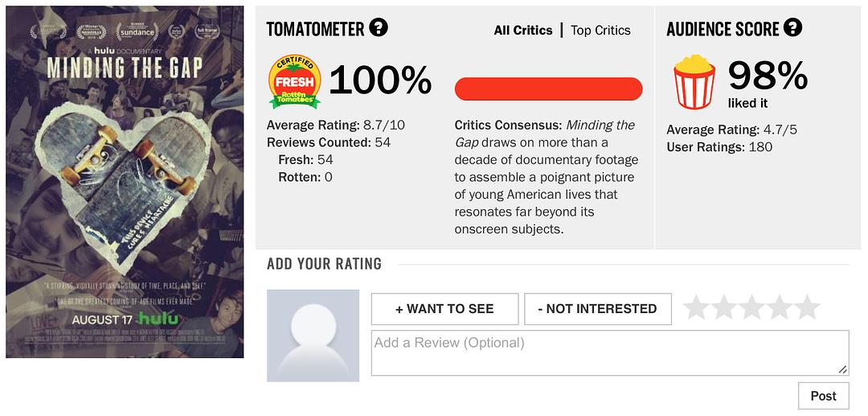Click the red Tomatometer score bar
The height and width of the screenshot is (416, 868).
click(548, 89)
